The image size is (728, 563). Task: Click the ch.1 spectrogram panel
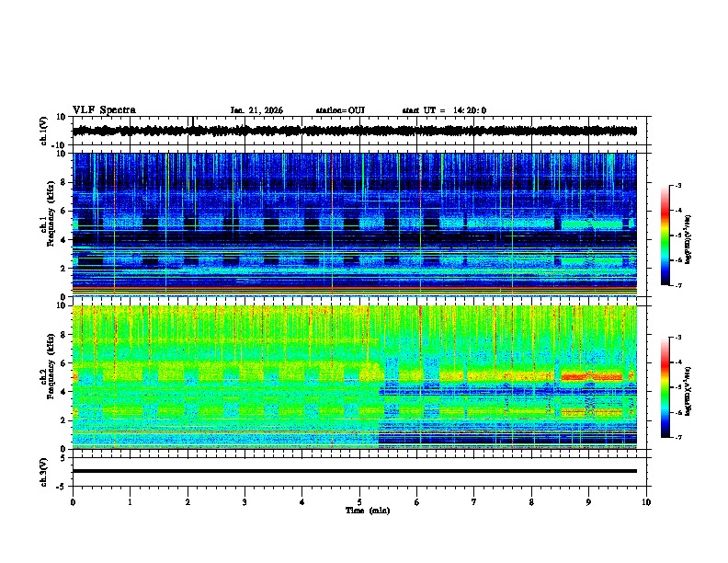354,224
